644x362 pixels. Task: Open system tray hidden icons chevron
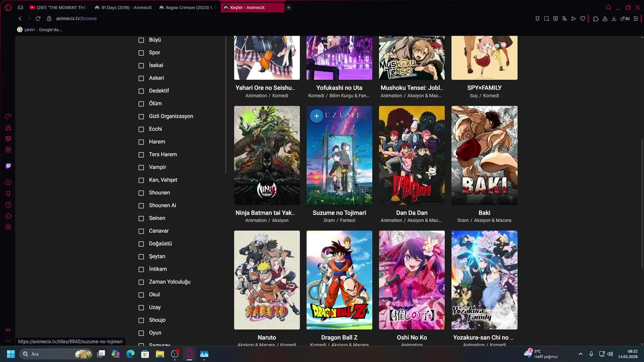pyautogui.click(x=580, y=354)
